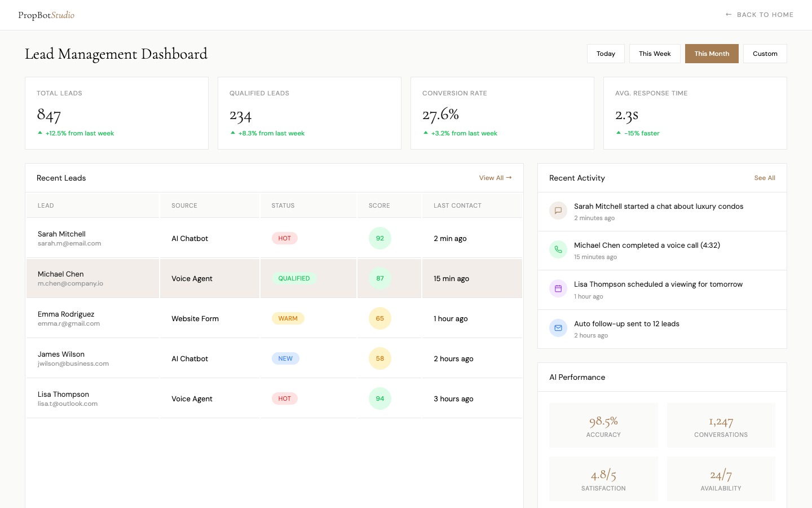Click the 98.5% Accuracy tile

(x=603, y=426)
